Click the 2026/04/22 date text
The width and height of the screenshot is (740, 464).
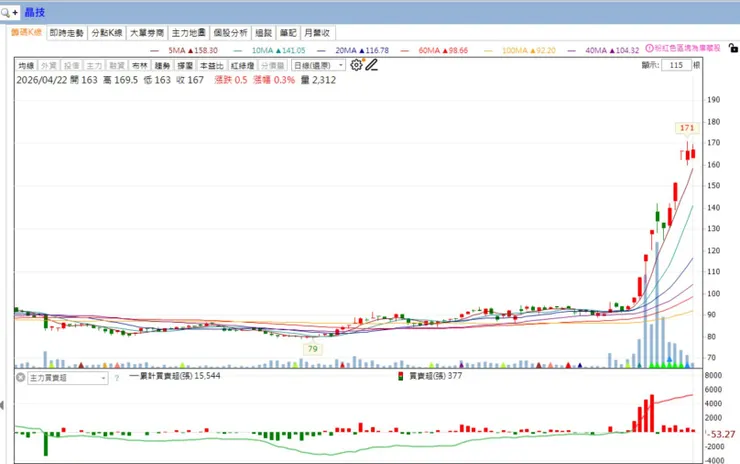point(42,80)
